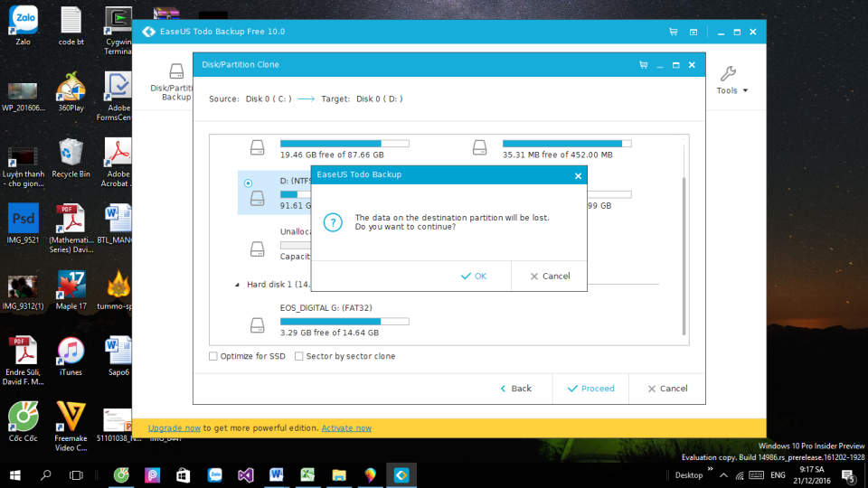Screen dimensions: 868x488
Task: Open the Windows Start menu
Action: [15, 475]
